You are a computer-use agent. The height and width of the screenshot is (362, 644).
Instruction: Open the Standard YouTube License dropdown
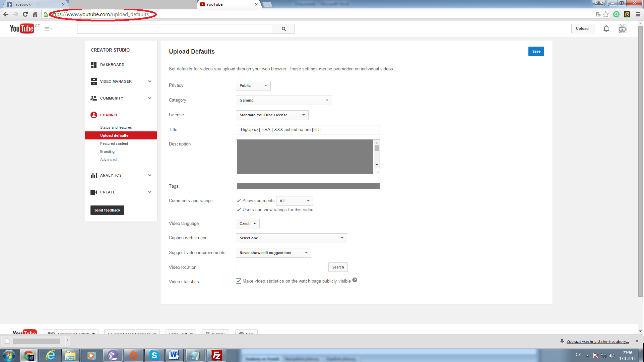click(x=272, y=115)
